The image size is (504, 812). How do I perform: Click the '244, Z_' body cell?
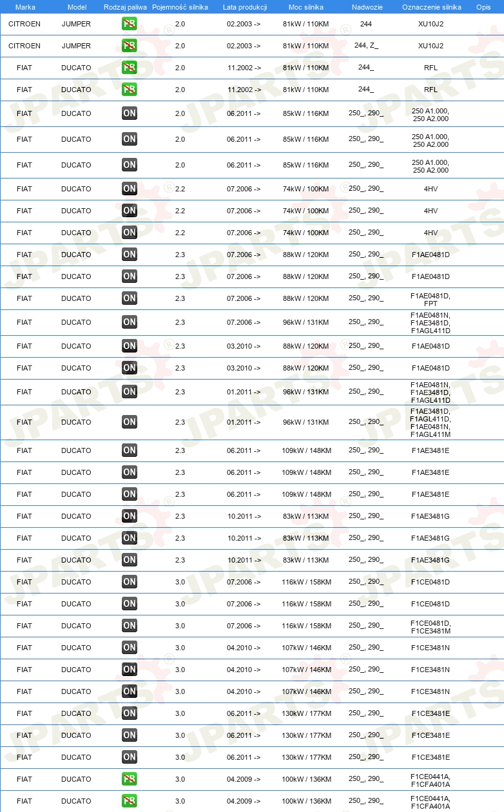pyautogui.click(x=366, y=45)
